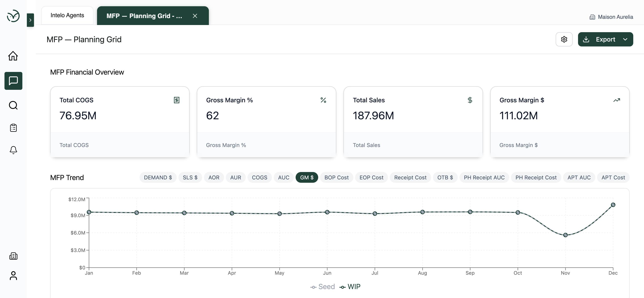Click the percent icon on Gross Margin % card
Viewport: 644px width, 298px height.
click(x=323, y=100)
